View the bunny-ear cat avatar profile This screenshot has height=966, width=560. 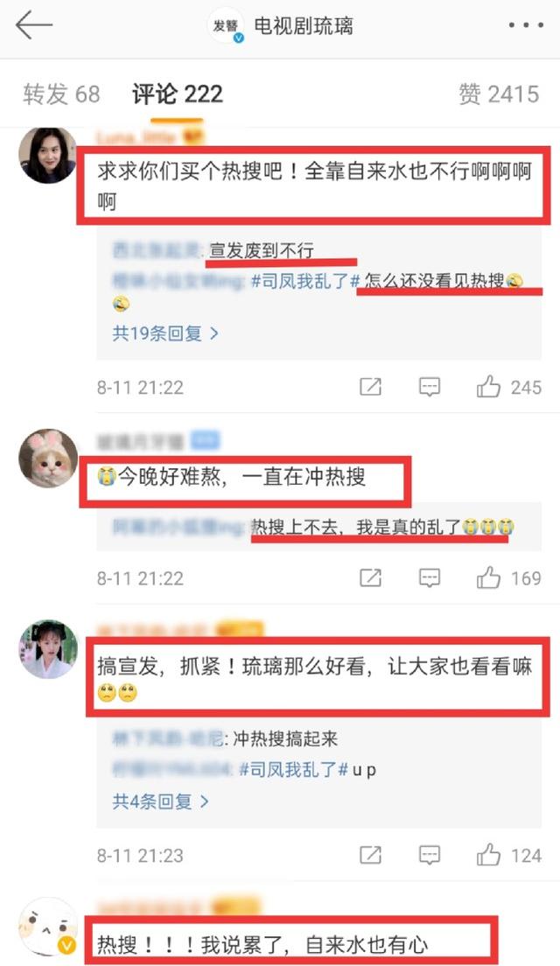coord(49,458)
